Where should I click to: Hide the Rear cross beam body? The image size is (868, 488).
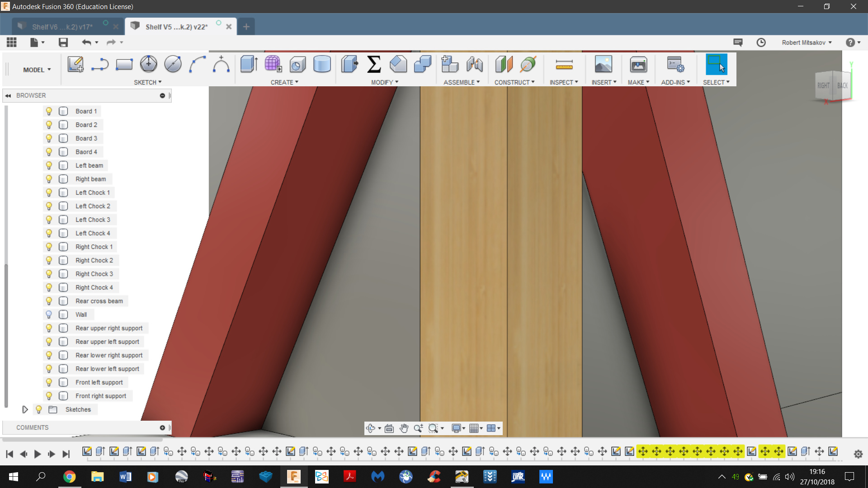tap(49, 301)
